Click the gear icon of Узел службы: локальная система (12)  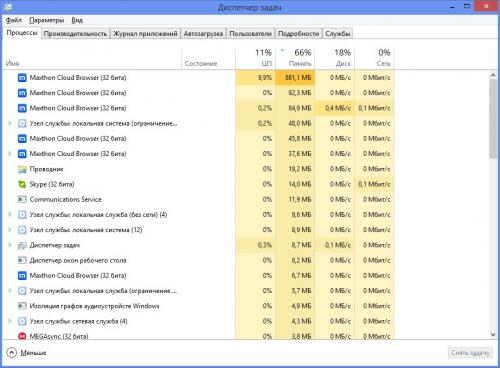click(22, 230)
